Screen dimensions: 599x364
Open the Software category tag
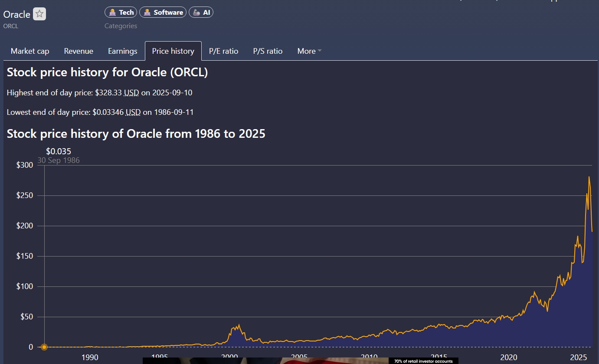click(x=163, y=13)
